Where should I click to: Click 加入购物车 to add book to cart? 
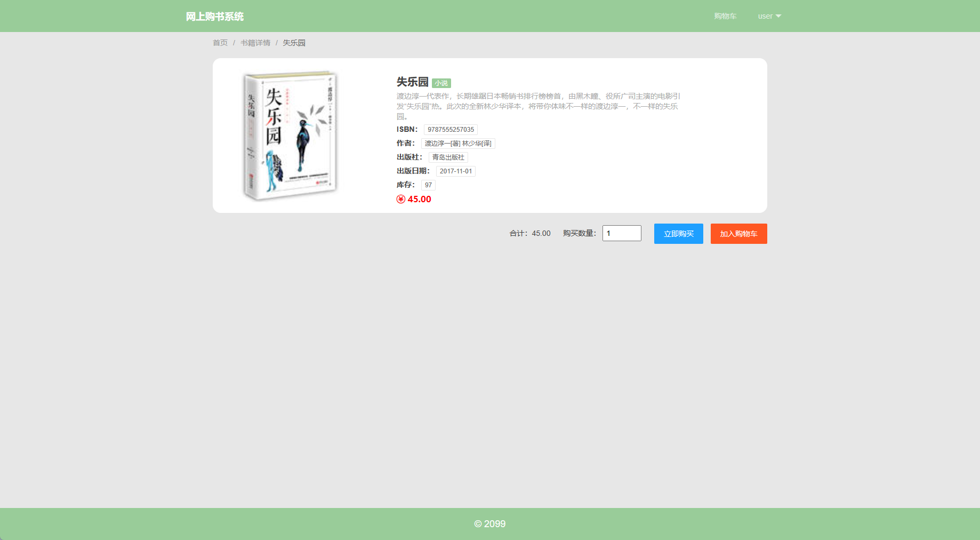tap(738, 233)
